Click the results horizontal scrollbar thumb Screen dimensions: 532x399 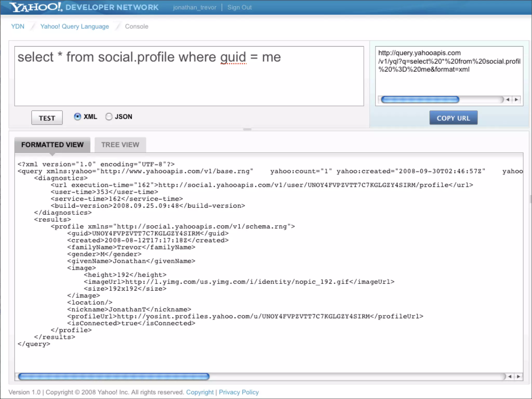click(x=114, y=376)
